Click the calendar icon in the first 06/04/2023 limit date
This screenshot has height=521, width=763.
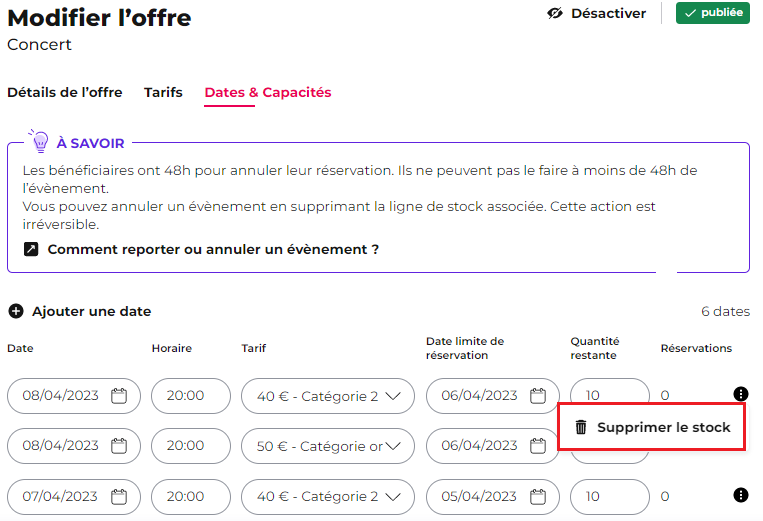(538, 395)
